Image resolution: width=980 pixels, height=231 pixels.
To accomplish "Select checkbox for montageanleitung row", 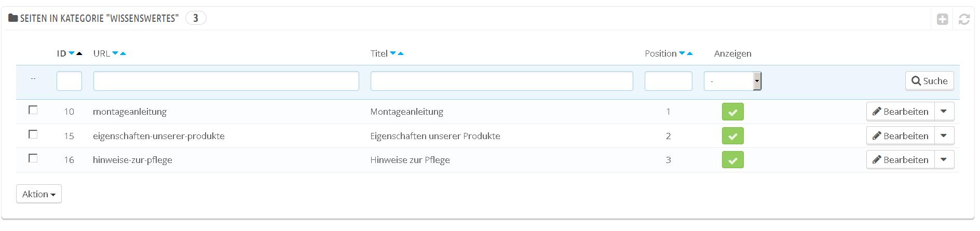I will 33,110.
